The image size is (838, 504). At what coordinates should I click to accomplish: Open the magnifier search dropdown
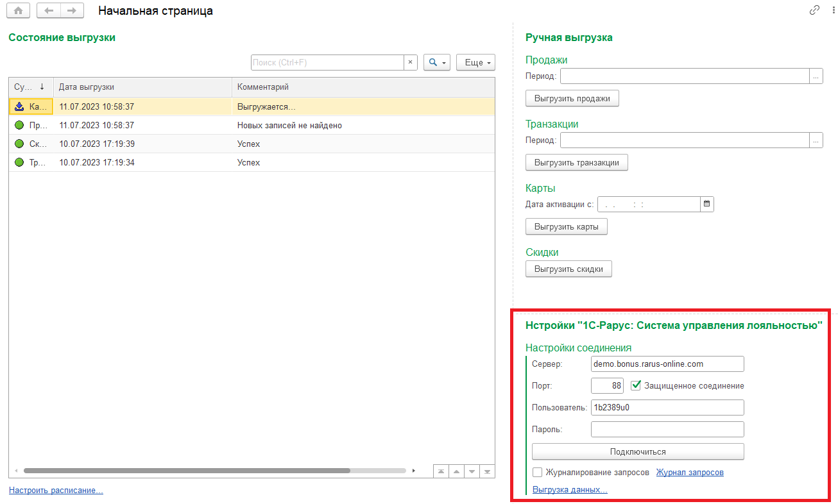click(438, 62)
